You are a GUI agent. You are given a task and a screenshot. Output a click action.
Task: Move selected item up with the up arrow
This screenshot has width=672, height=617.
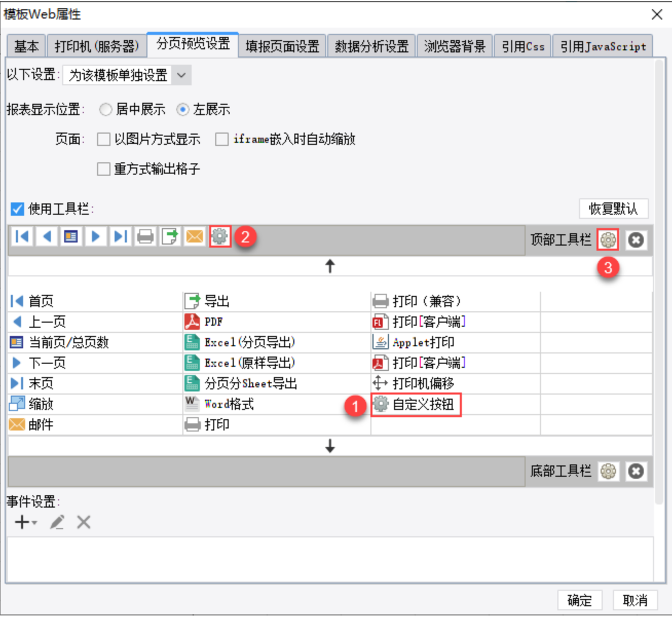330,266
